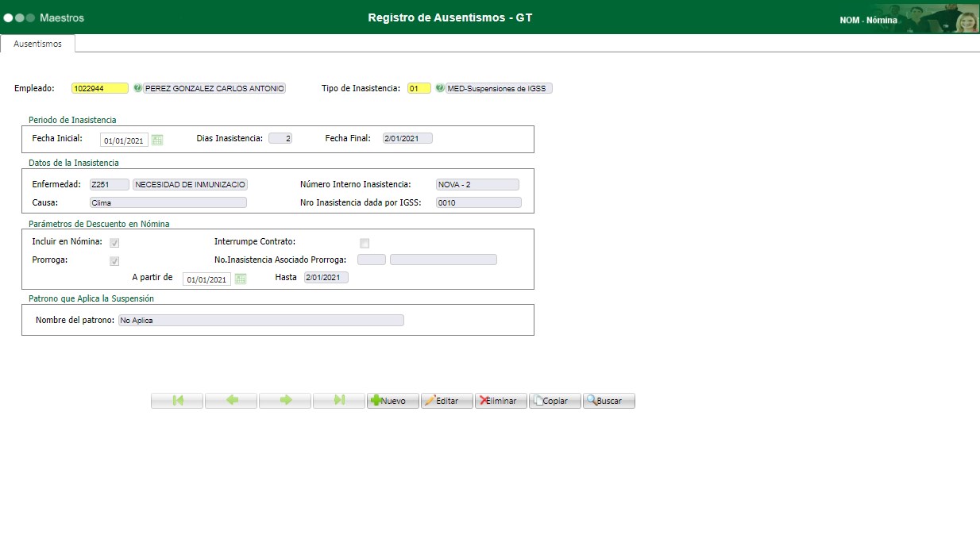
Task: Click the Maestros menu dots in header
Action: click(19, 17)
